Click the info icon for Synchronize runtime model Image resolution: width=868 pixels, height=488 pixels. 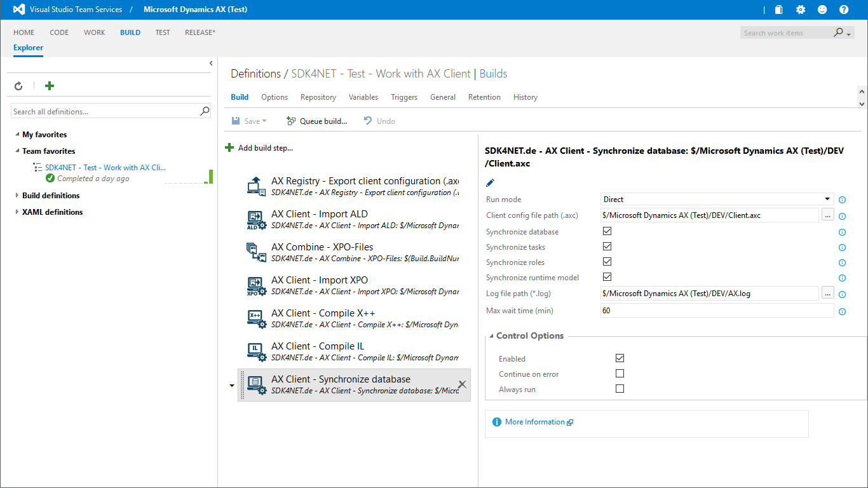tap(843, 278)
